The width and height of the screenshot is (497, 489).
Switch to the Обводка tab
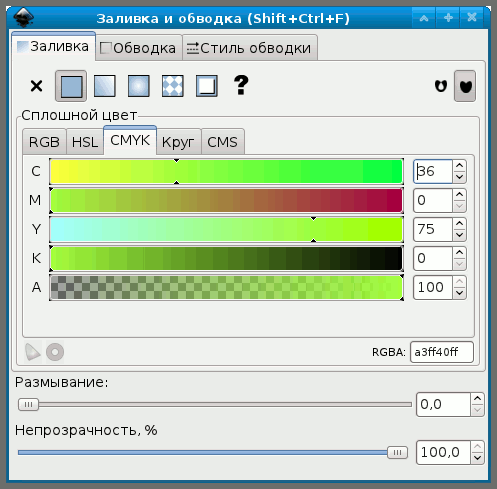(x=138, y=48)
